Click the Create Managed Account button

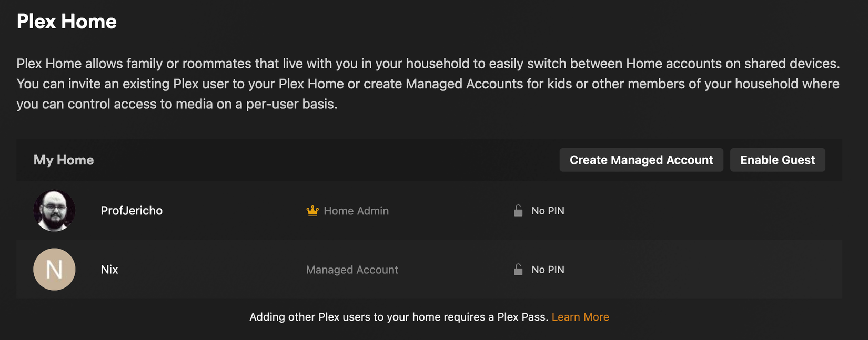tap(641, 160)
